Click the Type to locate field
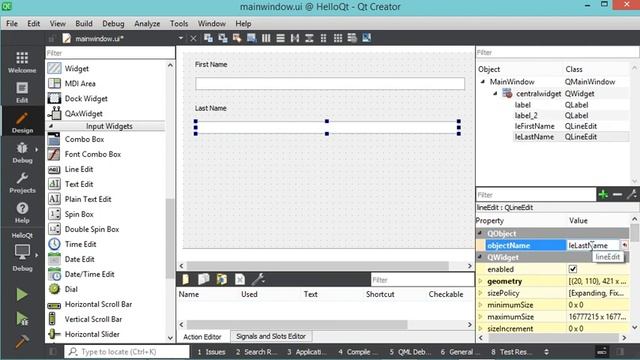640x360 pixels. point(127,351)
